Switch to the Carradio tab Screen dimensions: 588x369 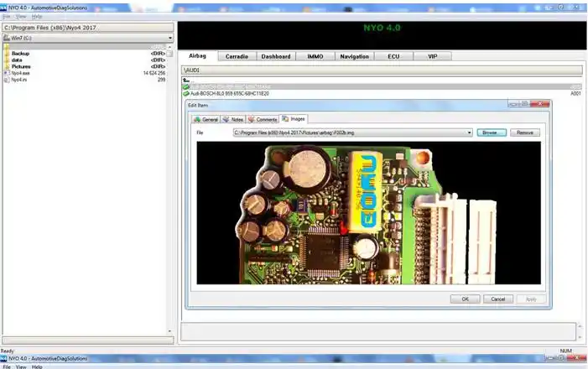(x=237, y=56)
